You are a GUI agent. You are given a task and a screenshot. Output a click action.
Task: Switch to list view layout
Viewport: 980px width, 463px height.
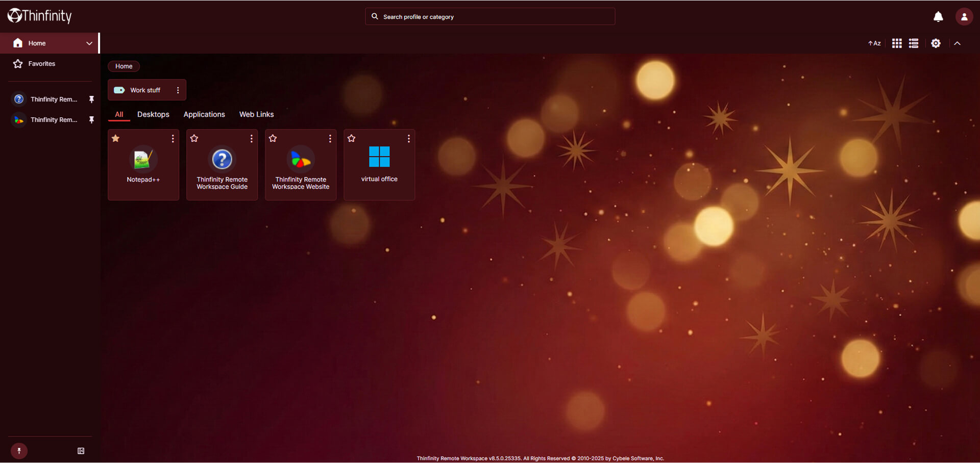point(914,43)
